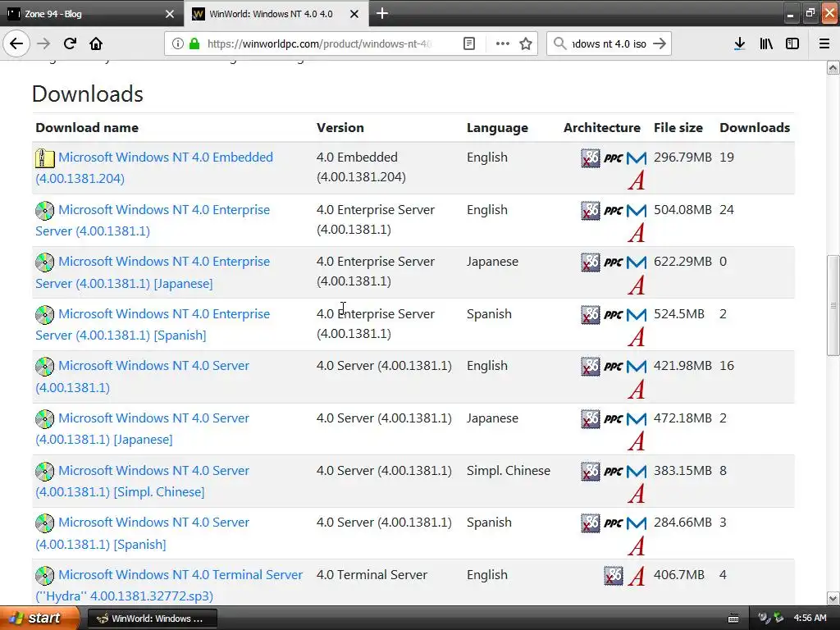Close the Zone 94 - Blog tab
This screenshot has width=840, height=630.
(x=169, y=14)
